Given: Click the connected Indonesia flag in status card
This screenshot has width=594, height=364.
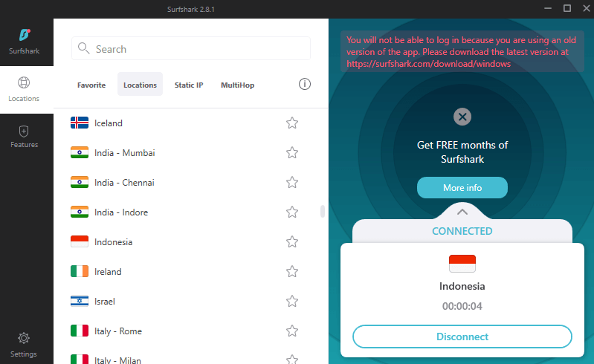Looking at the screenshot, I should (462, 264).
